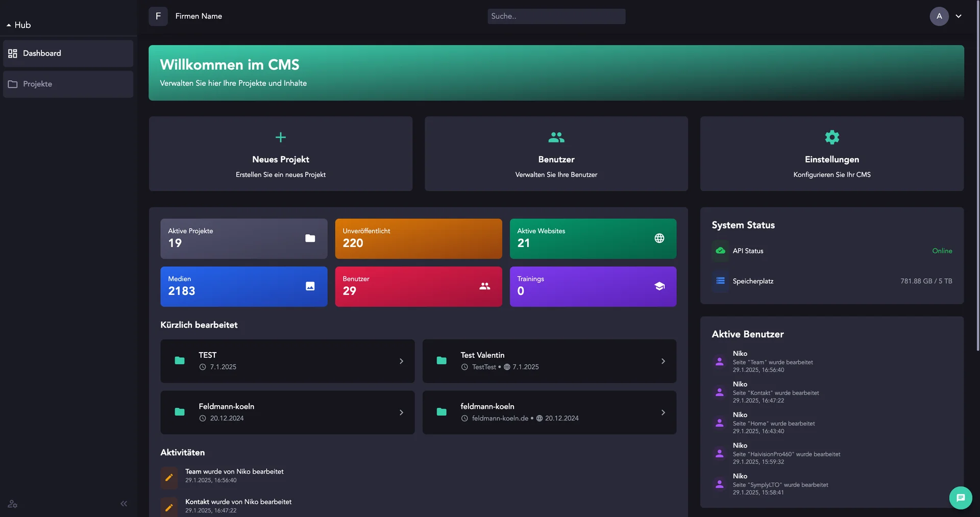Screen dimensions: 980x517
Task: Click image icon in Medien tile
Action: (310, 286)
